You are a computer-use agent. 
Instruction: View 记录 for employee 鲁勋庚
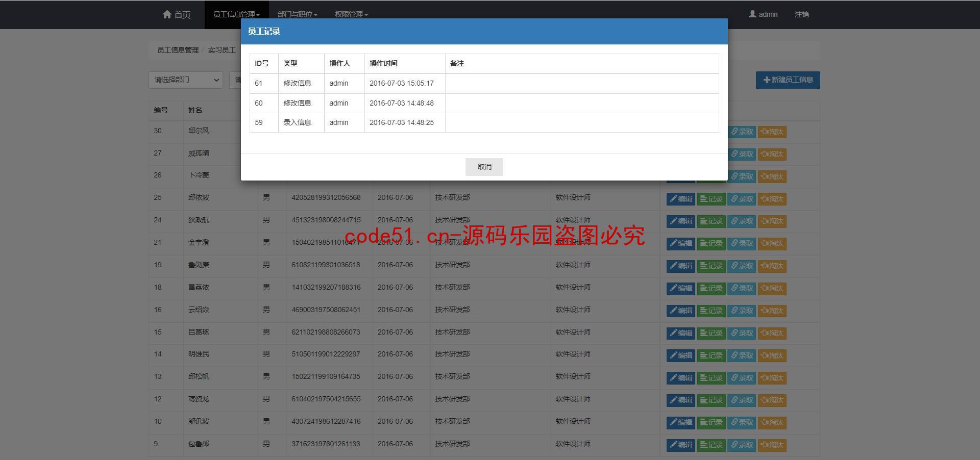point(711,266)
